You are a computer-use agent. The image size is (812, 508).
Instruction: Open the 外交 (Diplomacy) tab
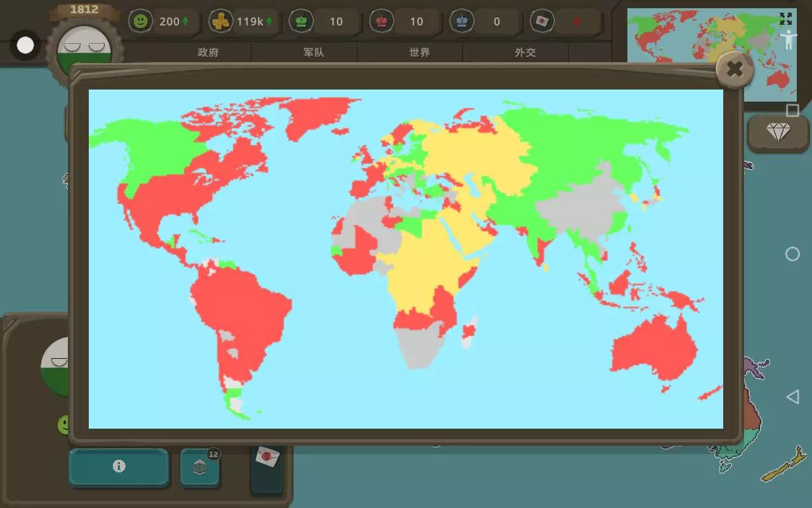[525, 53]
